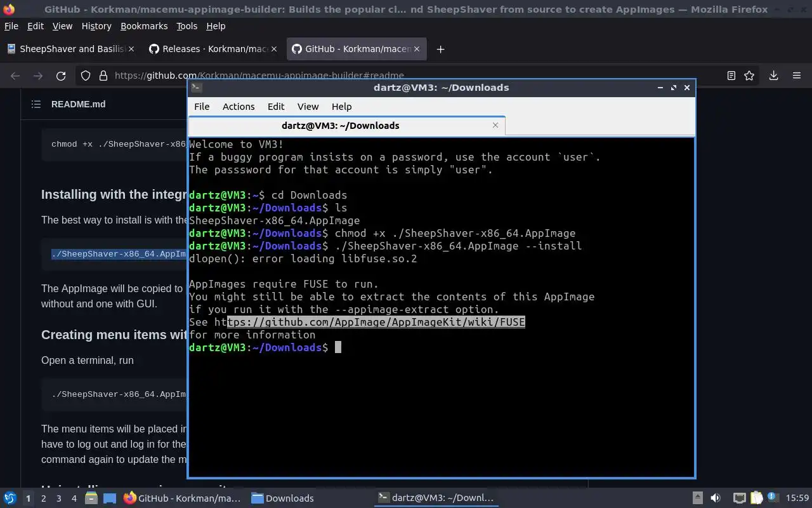Open Firefox Edit menu
Image resolution: width=812 pixels, height=508 pixels.
point(36,26)
